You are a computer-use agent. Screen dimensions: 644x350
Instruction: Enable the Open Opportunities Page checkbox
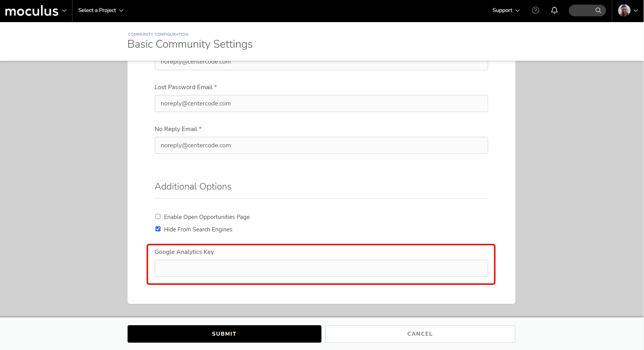[x=158, y=217]
